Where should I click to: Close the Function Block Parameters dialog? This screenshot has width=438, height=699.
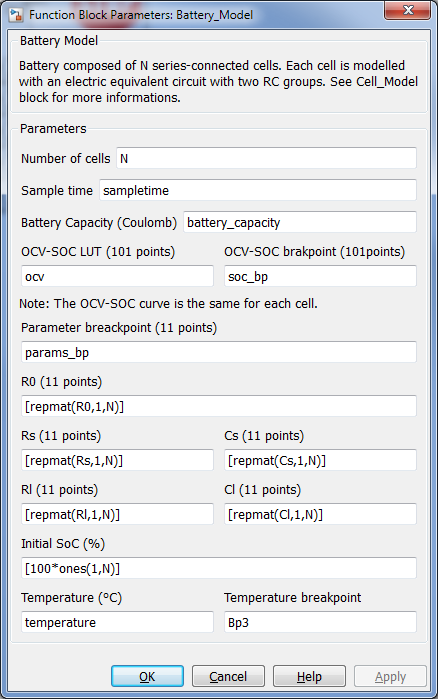pyautogui.click(x=407, y=10)
